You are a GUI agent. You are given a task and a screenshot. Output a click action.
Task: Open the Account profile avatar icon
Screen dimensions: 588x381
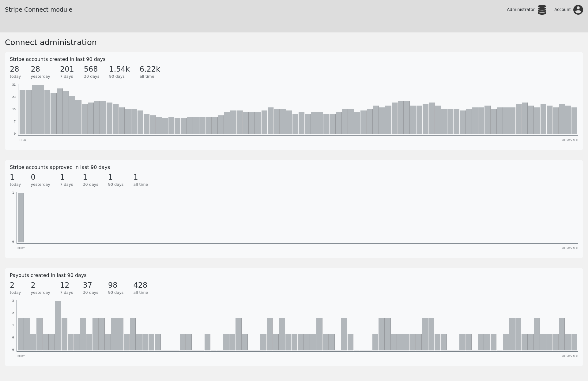coord(578,10)
